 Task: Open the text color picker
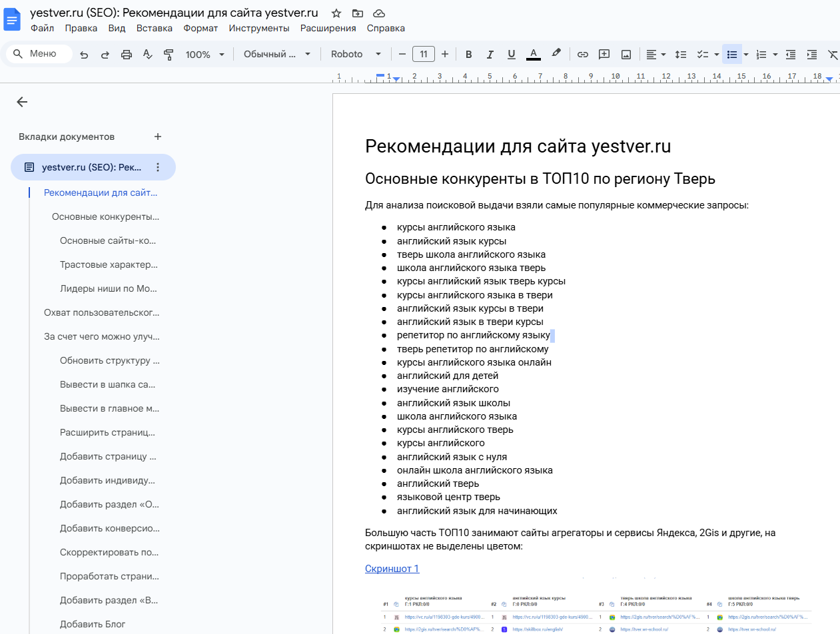tap(533, 55)
